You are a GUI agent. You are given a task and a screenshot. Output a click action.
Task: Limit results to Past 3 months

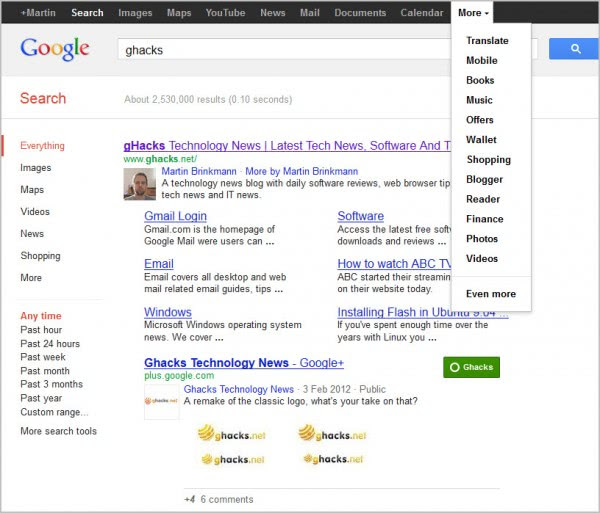click(51, 384)
